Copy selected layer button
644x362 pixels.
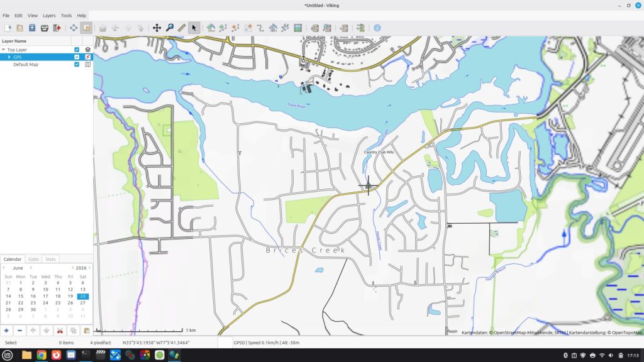(x=73, y=331)
